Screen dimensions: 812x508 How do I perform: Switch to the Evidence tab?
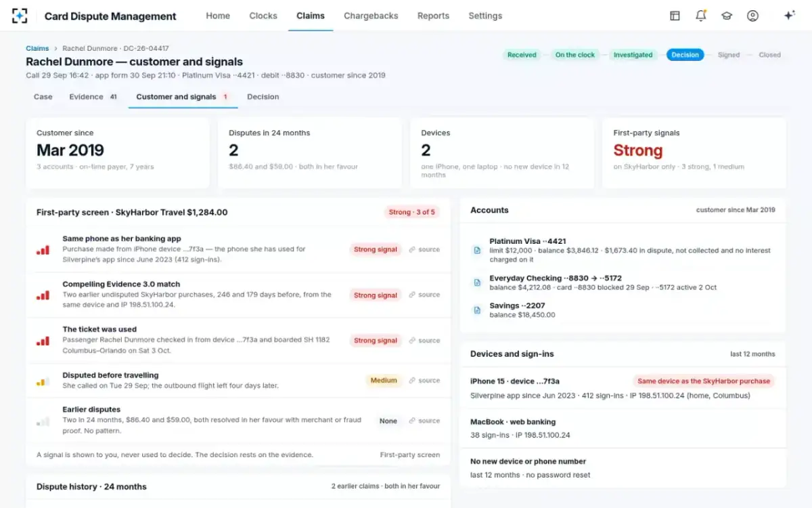[x=93, y=97]
